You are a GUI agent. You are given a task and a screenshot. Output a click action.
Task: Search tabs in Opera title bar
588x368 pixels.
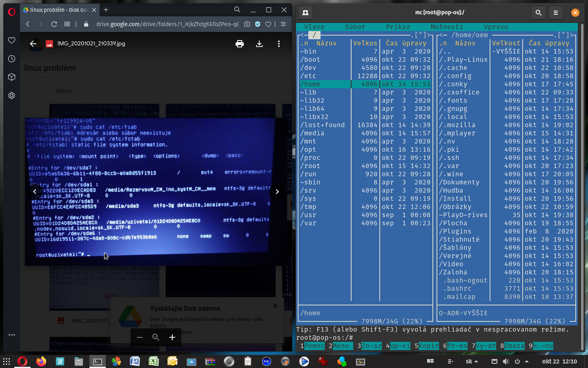click(x=237, y=10)
